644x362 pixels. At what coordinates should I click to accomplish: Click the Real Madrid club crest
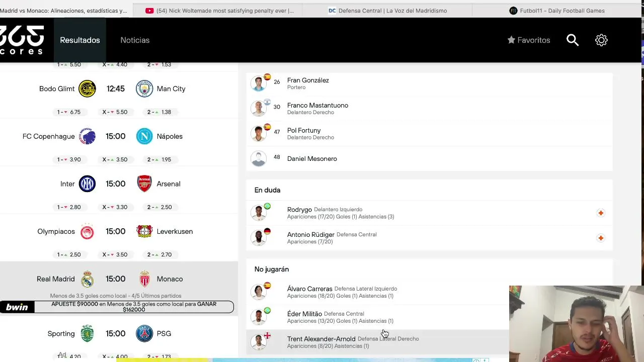pos(87,279)
